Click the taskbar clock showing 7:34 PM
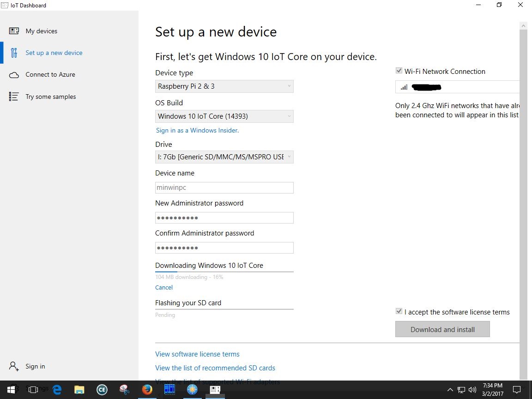Image resolution: width=532 pixels, height=399 pixels. [493, 389]
